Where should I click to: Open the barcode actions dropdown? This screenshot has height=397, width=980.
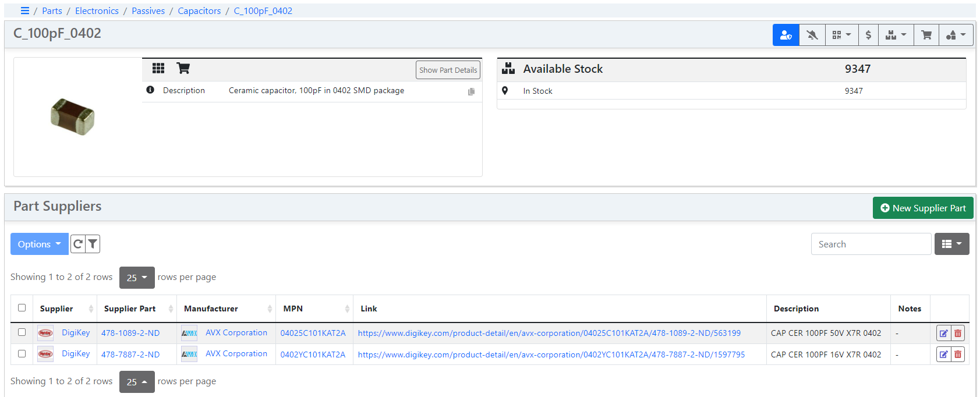coord(841,35)
